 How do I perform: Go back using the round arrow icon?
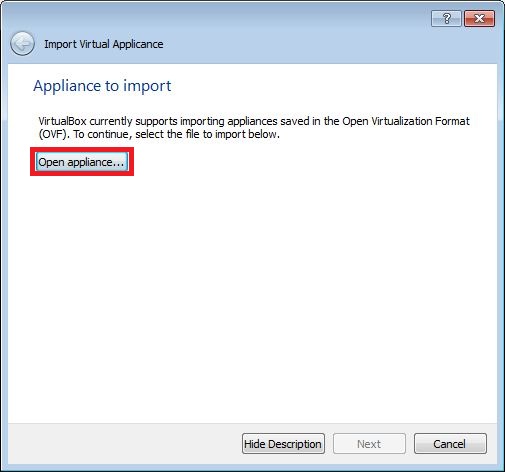point(22,44)
